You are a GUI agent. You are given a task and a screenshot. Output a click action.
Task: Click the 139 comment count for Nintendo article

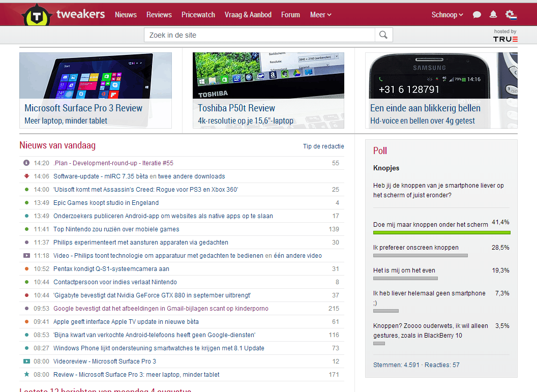(x=334, y=229)
